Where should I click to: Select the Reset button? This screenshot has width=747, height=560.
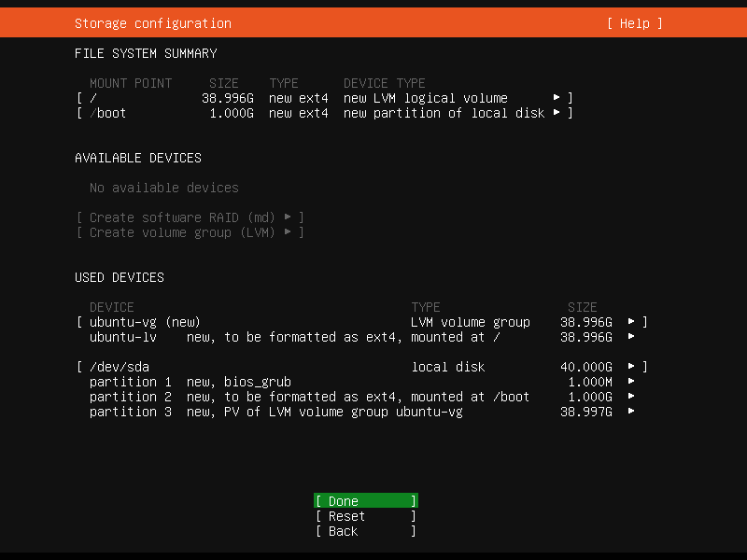(x=366, y=516)
